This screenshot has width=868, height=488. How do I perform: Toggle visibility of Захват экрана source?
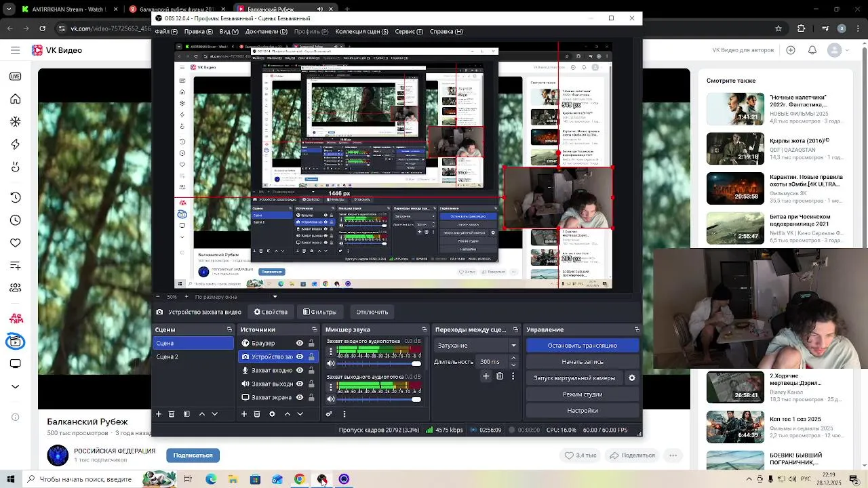[x=300, y=397]
